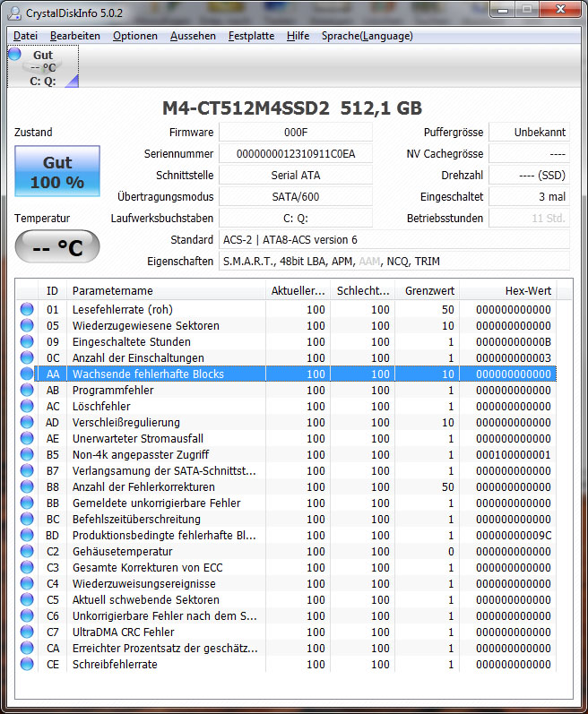Minimize the CrystalDiskInfo window

click(503, 10)
